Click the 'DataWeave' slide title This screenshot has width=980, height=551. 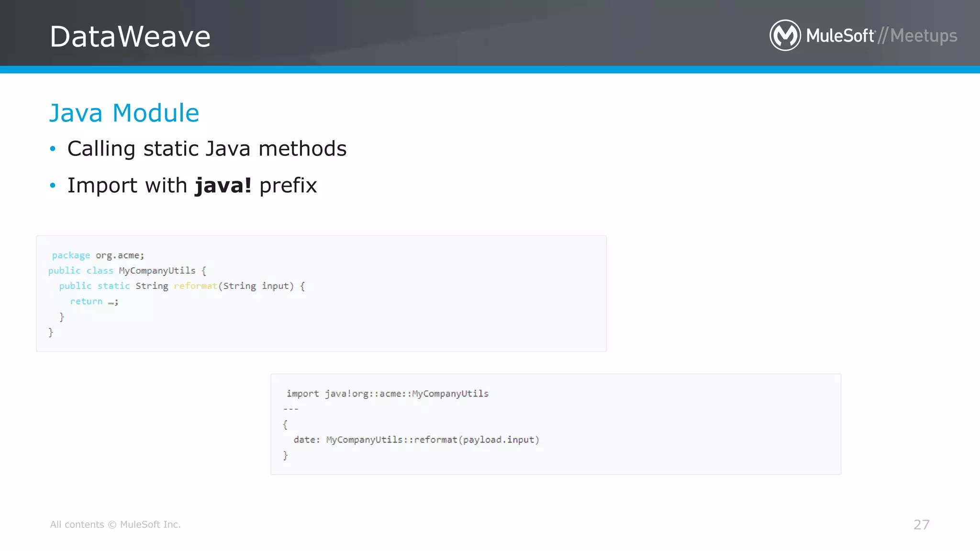click(130, 36)
